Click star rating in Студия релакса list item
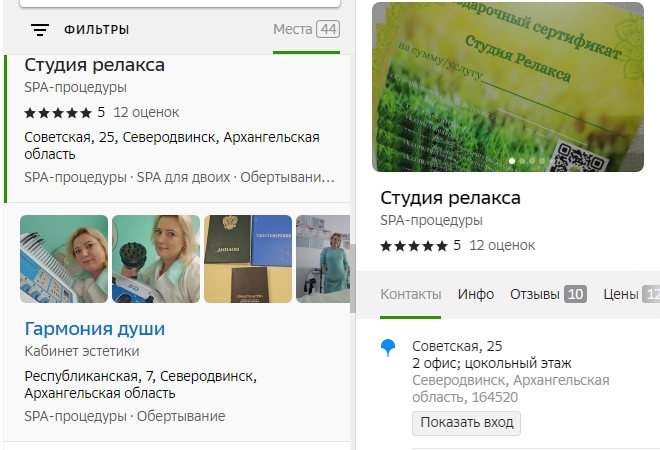The width and height of the screenshot is (660, 450). coord(58,112)
